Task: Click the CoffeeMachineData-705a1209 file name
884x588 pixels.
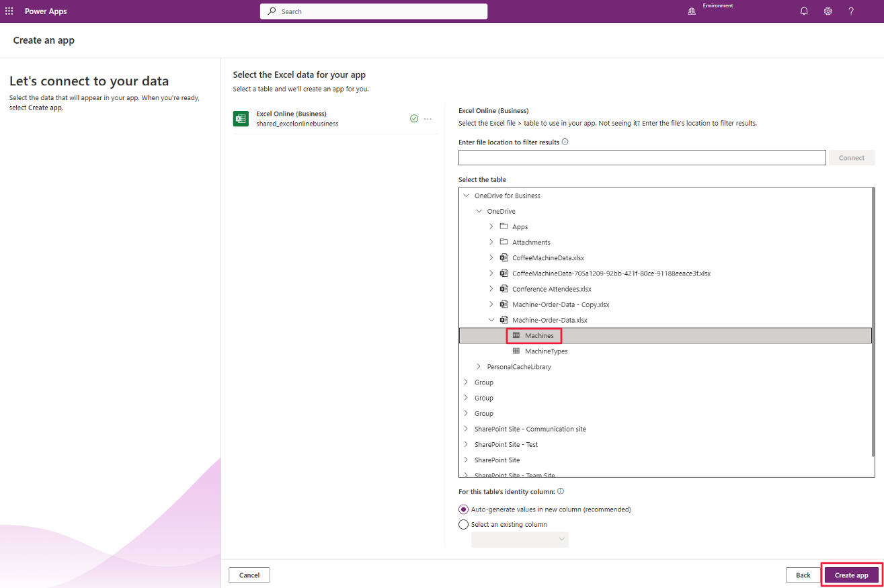Action: pos(611,274)
